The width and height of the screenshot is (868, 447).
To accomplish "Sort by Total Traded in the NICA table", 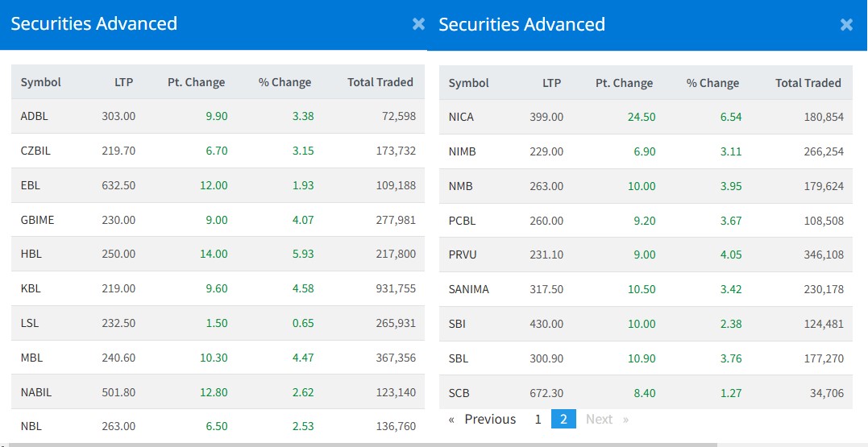I will click(808, 83).
